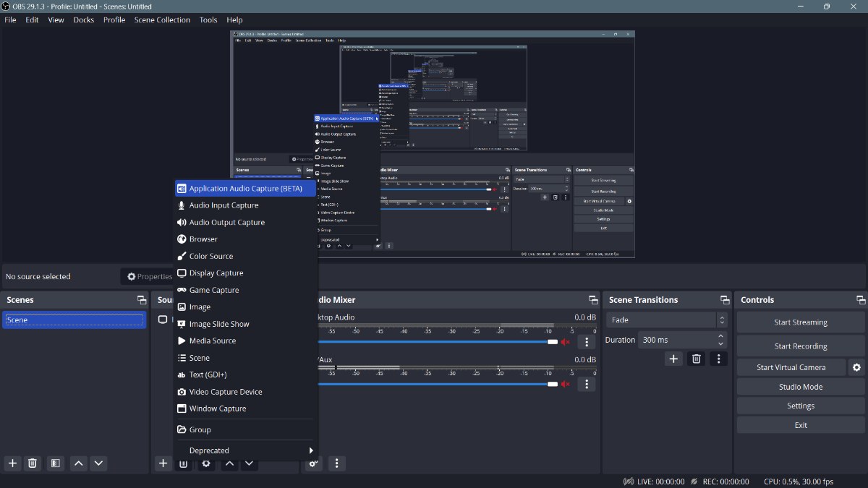Viewport: 868px width, 488px height.
Task: Open the Scene Collection menu
Action: [162, 20]
